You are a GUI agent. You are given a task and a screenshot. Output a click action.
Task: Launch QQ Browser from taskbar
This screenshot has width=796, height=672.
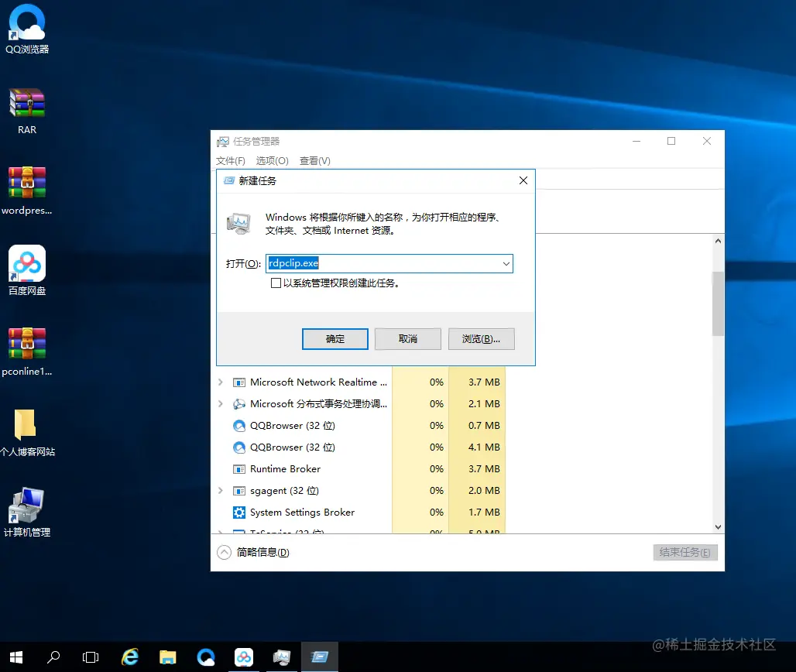tap(206, 657)
